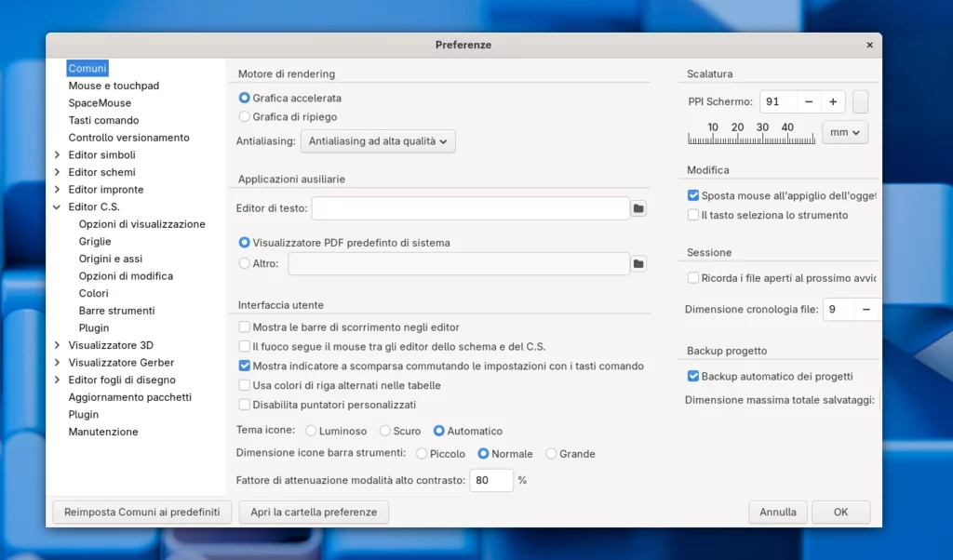Open the mm units dropdown
The height and width of the screenshot is (560, 953).
[845, 132]
